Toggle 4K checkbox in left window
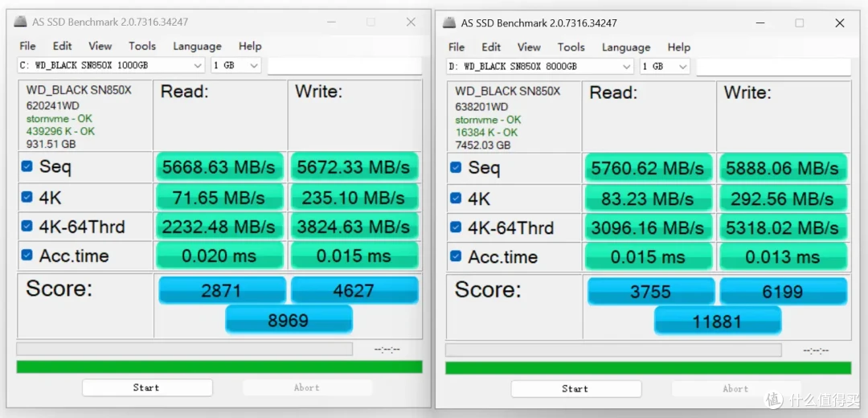This screenshot has width=868, height=418. [x=27, y=197]
